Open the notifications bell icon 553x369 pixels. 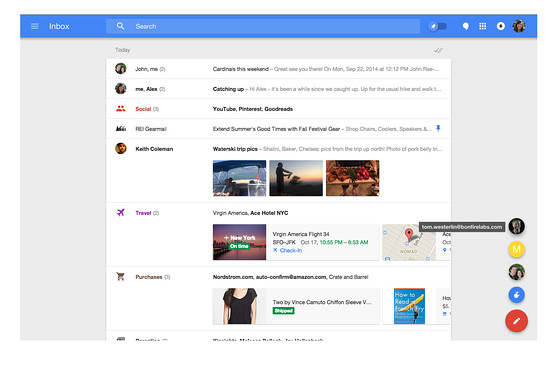[x=500, y=26]
